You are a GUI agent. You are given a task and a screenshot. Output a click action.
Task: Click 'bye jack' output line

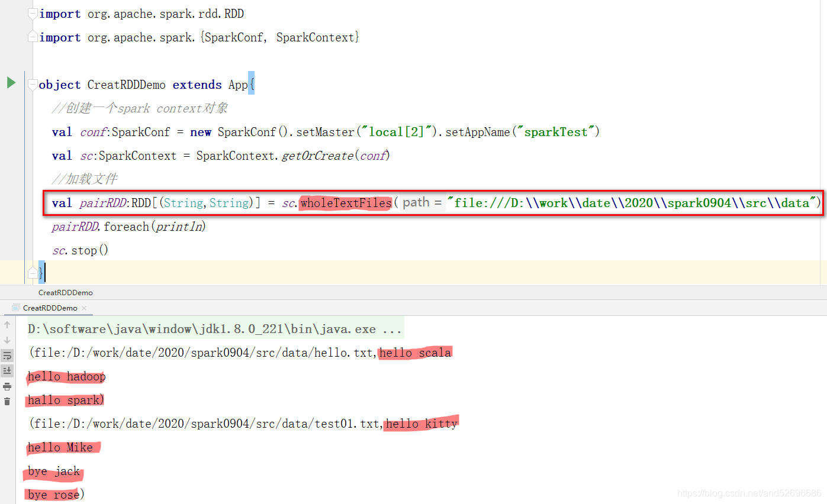coord(54,471)
